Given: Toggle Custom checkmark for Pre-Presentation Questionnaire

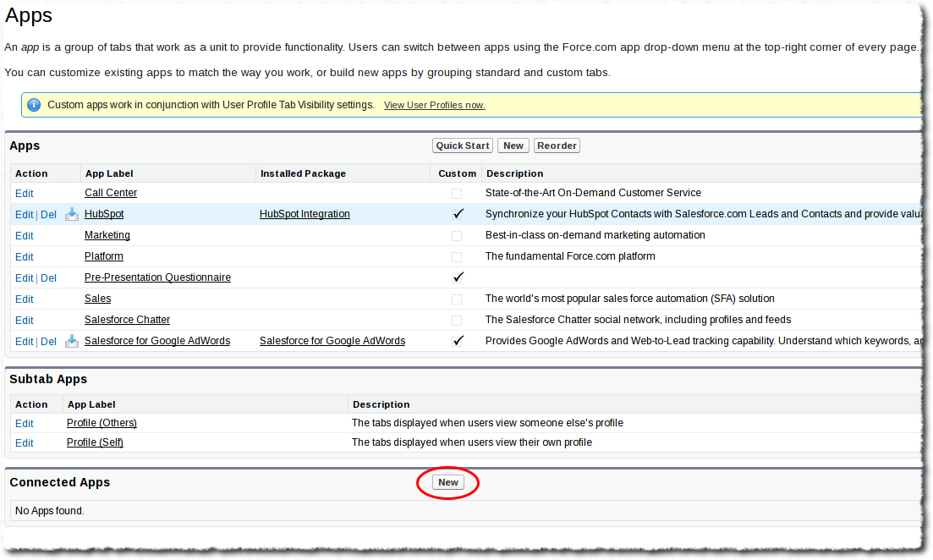Looking at the screenshot, I should point(458,277).
